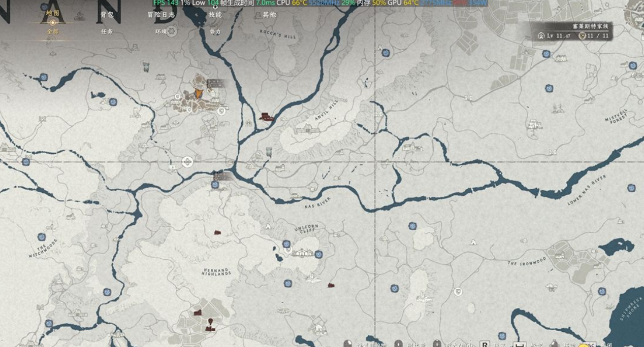Select the banner icon southwest of Anvil Hill

pyautogui.click(x=269, y=151)
